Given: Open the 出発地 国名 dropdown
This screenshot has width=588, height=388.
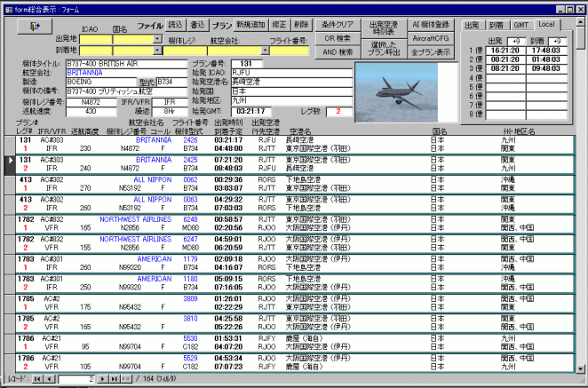Looking at the screenshot, I should 157,40.
